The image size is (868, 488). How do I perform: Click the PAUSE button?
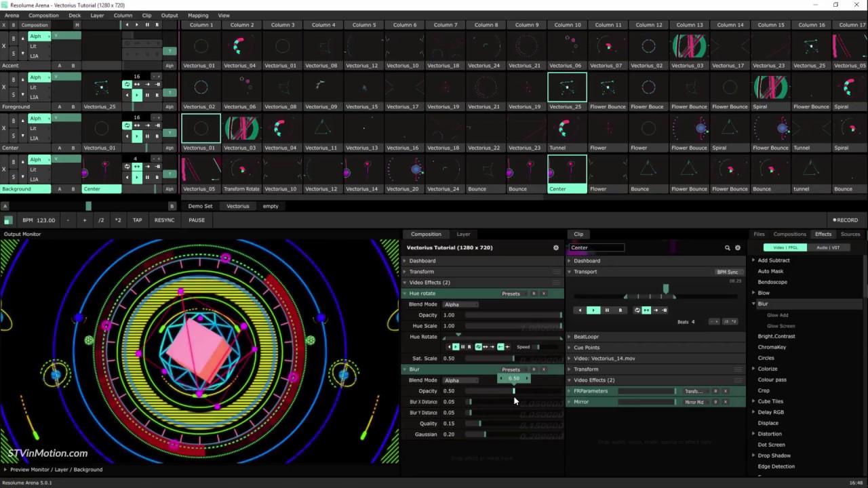tap(197, 220)
